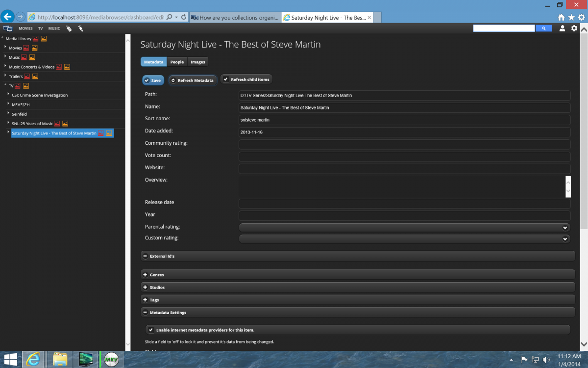This screenshot has width=588, height=368.
Task: Open the Custom rating dropdown
Action: point(404,239)
